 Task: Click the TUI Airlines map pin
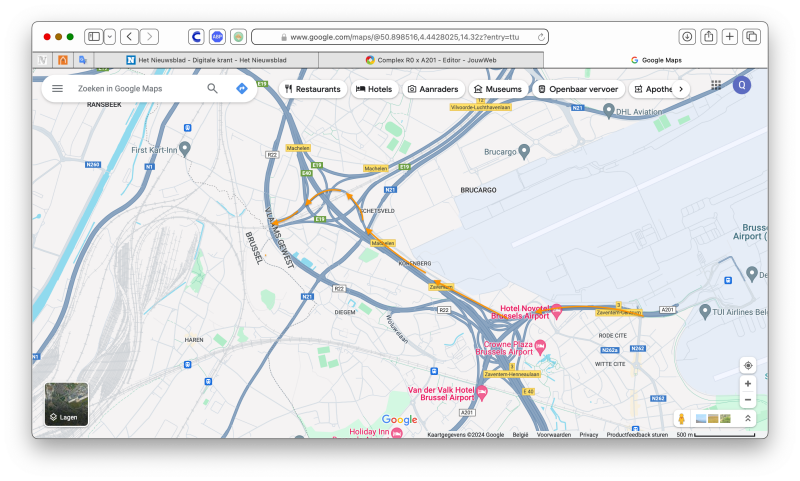pyautogui.click(x=705, y=311)
